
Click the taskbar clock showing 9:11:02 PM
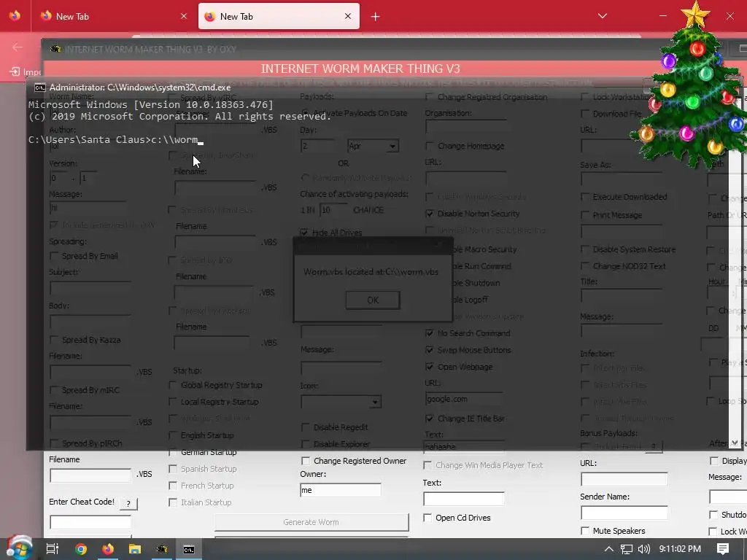(680, 549)
